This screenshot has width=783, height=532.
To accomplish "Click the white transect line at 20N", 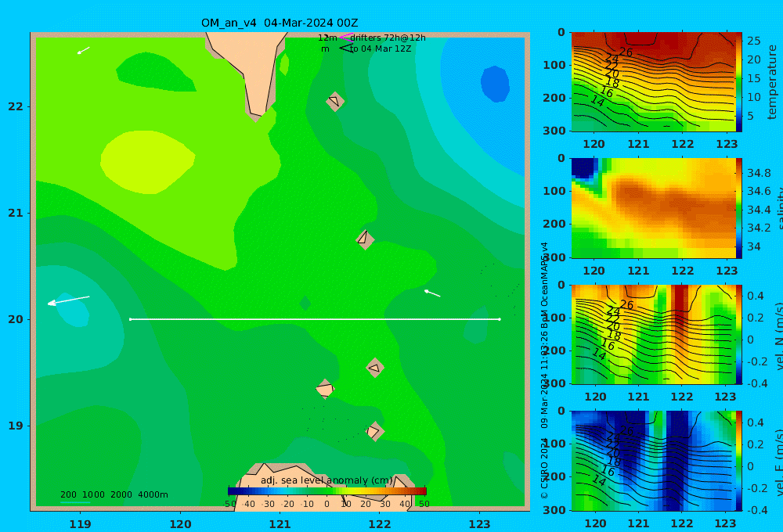I will pyautogui.click(x=315, y=319).
